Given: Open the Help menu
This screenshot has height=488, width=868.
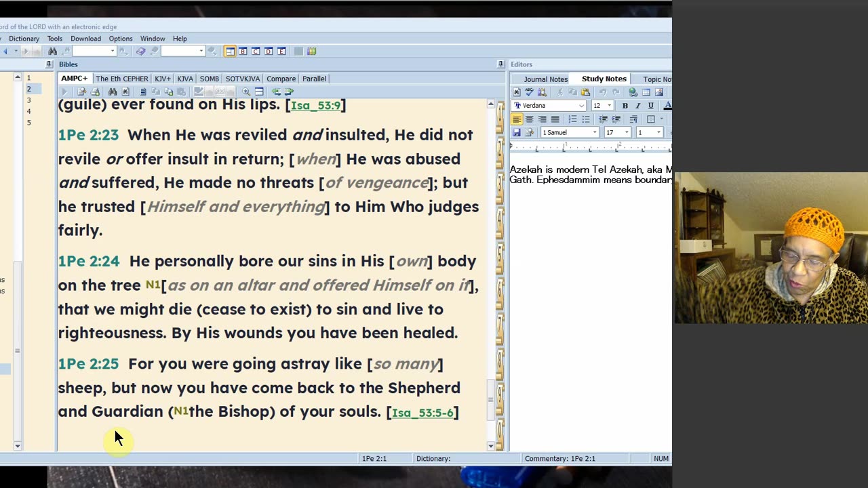Looking at the screenshot, I should tap(180, 39).
